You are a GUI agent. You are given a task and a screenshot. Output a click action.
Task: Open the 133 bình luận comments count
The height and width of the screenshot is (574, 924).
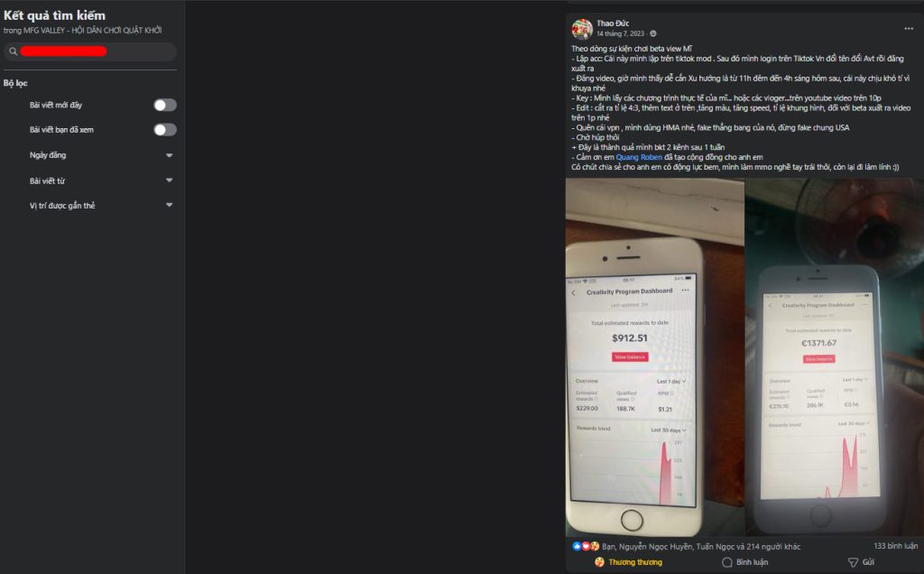pos(896,546)
